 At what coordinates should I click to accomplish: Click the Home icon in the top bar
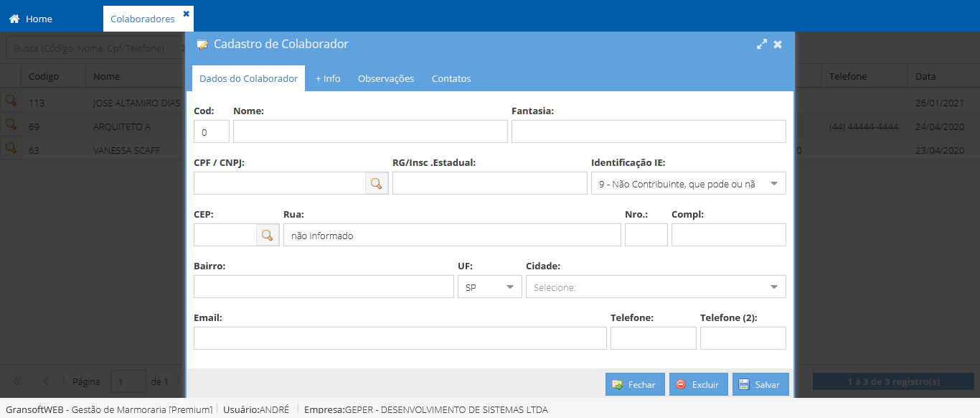point(14,19)
